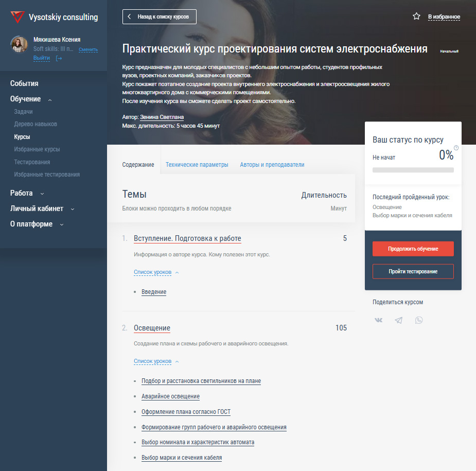This screenshot has width=476, height=471.
Task: Click the star favorite icon
Action: pyautogui.click(x=416, y=16)
